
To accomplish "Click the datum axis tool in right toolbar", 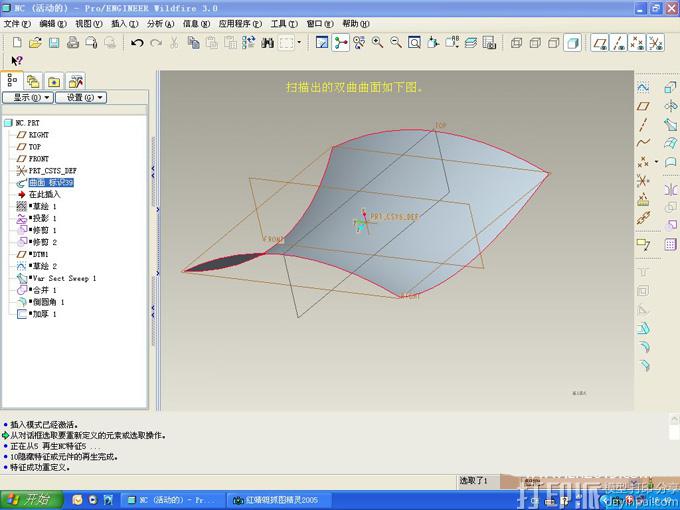I will (x=643, y=124).
